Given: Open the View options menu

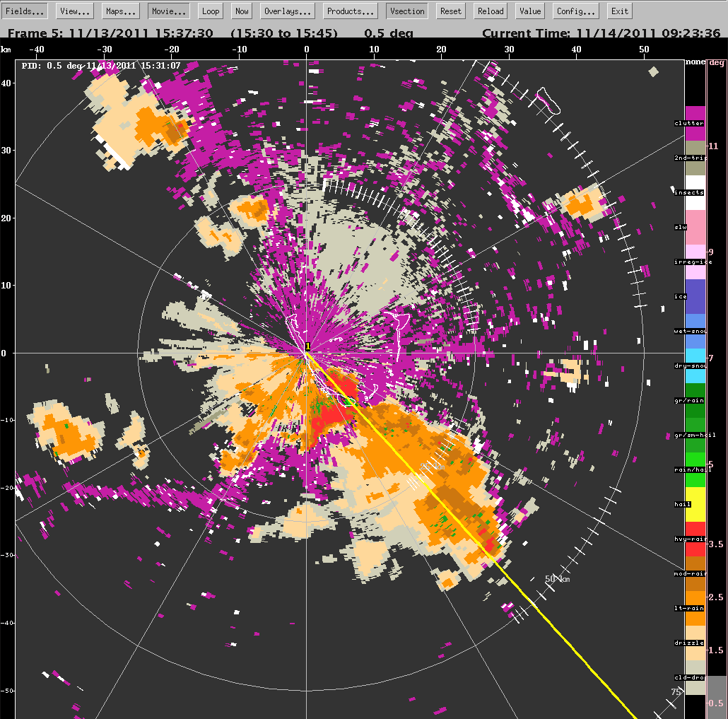Looking at the screenshot, I should tap(74, 11).
